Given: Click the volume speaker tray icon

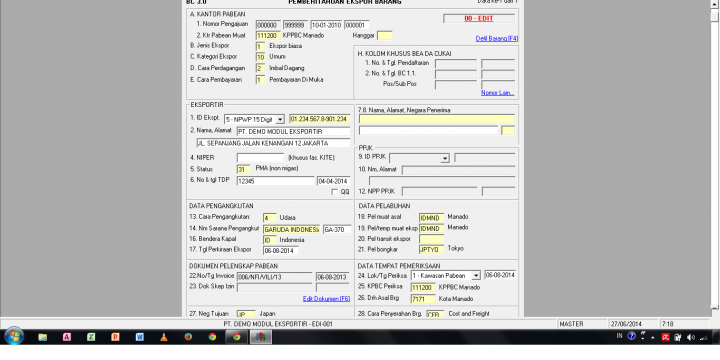Looking at the screenshot, I should (691, 338).
